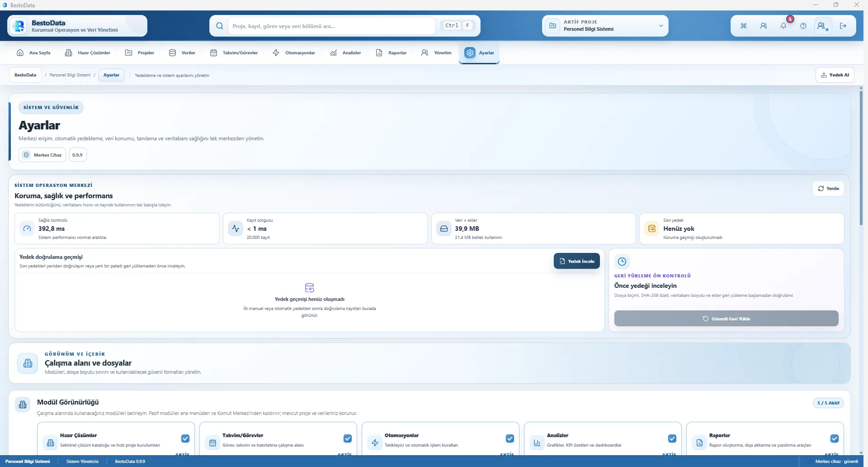Click the Veri + ekler storage icon
This screenshot has height=467, width=868.
[444, 229]
